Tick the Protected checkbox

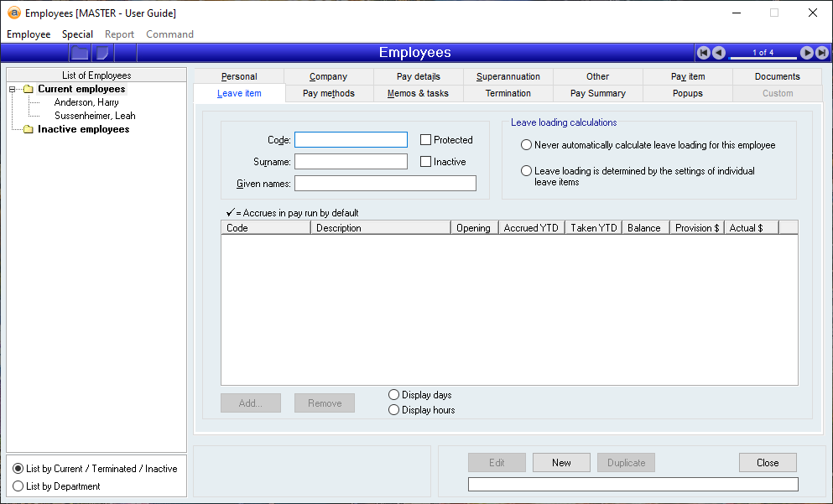[426, 140]
